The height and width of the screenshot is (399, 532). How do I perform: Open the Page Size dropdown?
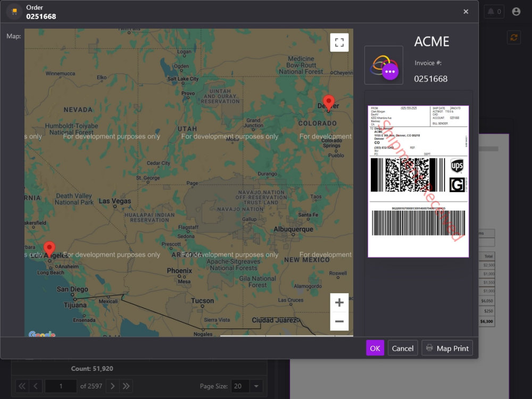click(x=256, y=386)
